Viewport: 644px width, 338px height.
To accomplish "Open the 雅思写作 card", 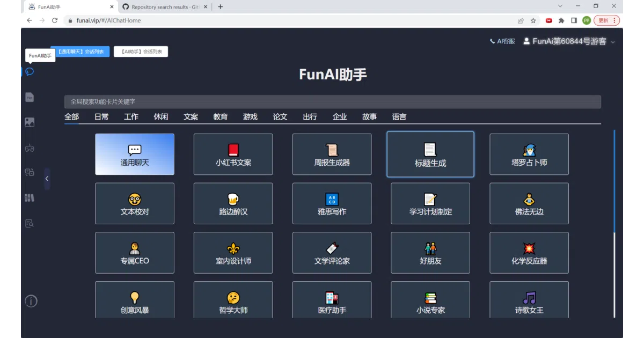I will coord(332,204).
